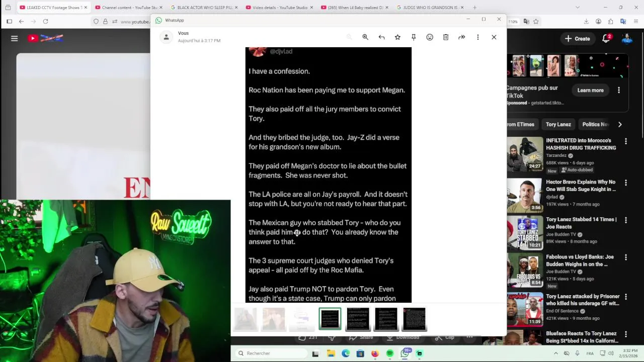
Task: Select the Tory Lanez filter chip
Action: pos(558,124)
